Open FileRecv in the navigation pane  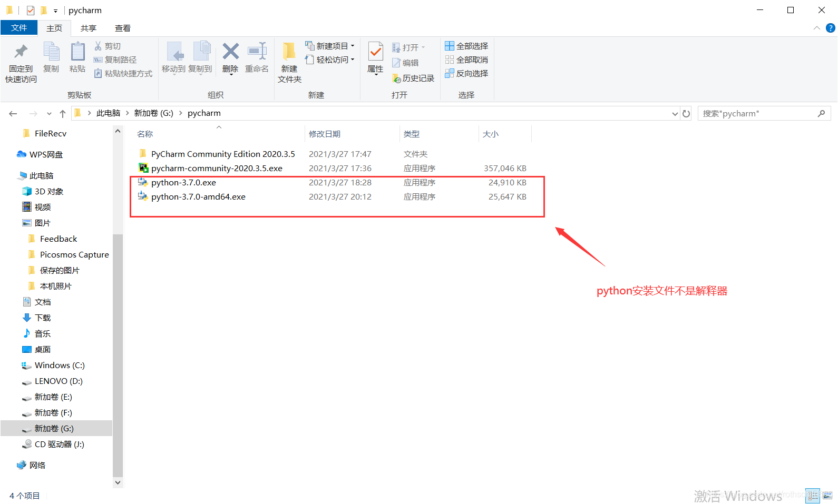51,134
